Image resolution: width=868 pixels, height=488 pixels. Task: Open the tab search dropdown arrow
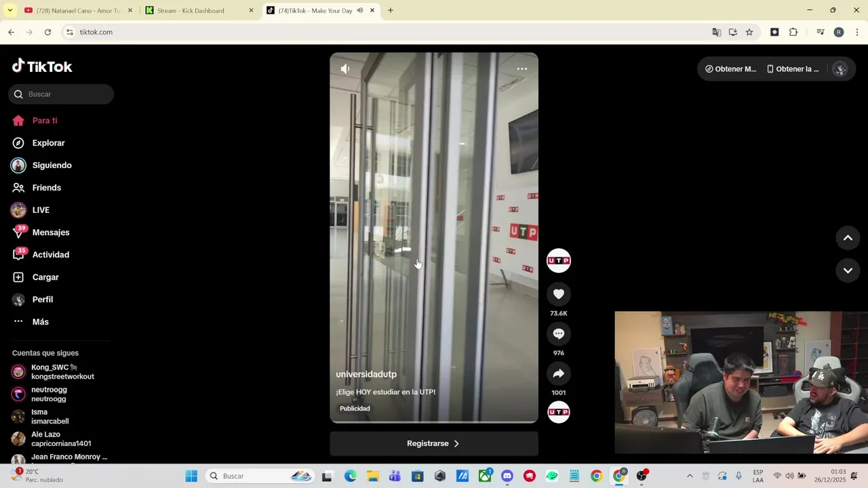[x=9, y=10]
